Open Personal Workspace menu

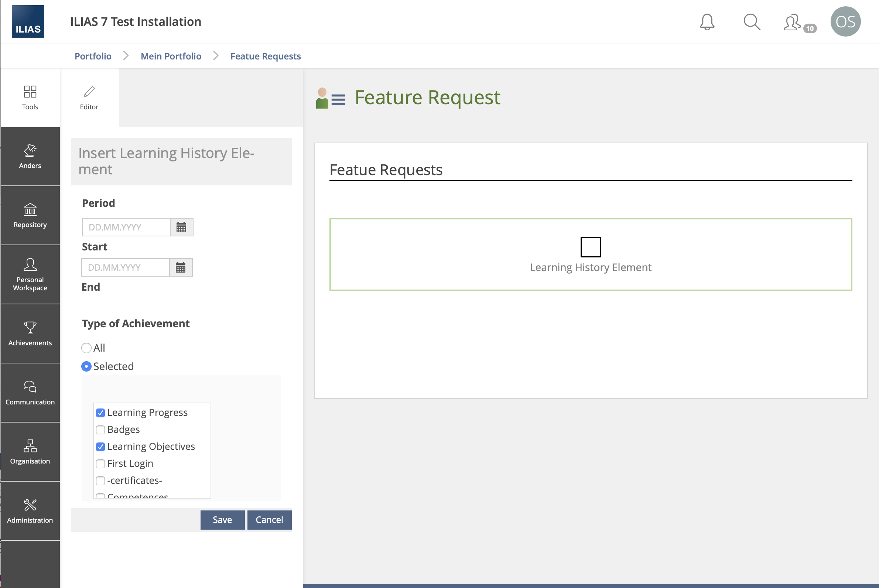(x=30, y=274)
